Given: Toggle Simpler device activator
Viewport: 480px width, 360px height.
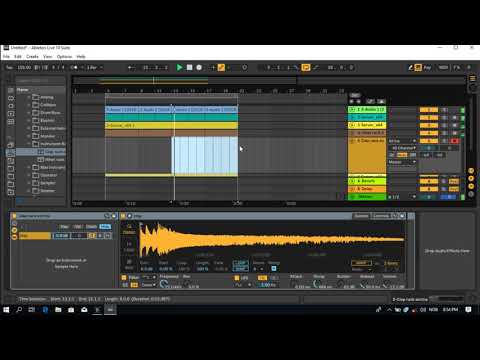Looking at the screenshot, I should (x=123, y=216).
